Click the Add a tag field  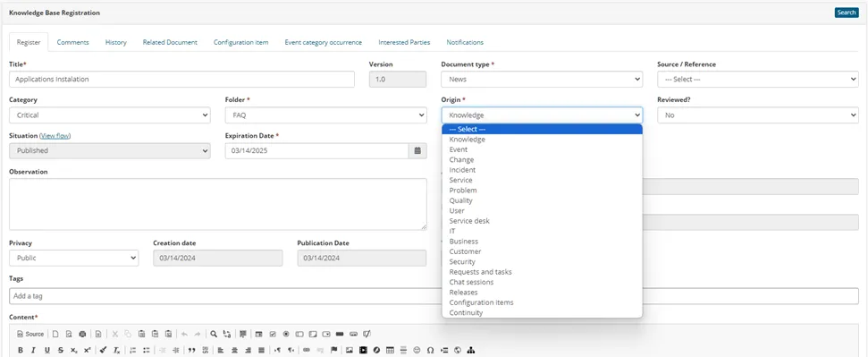434,296
